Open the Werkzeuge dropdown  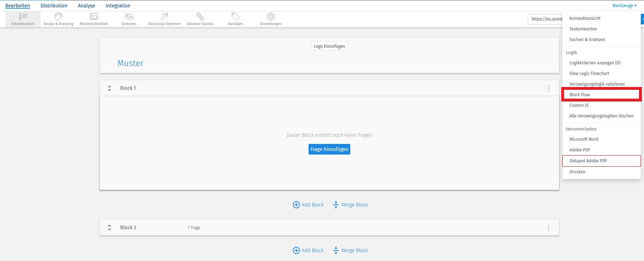tap(624, 6)
